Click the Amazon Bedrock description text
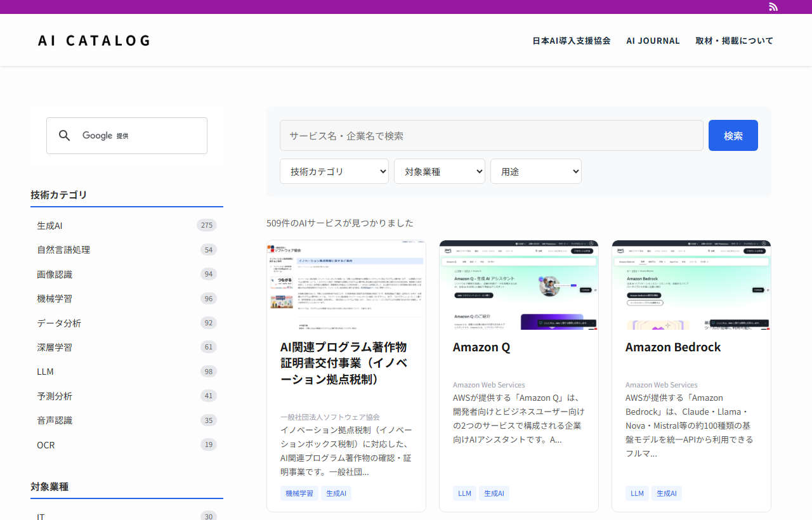Screen dimensions: 812x520 coord(691,426)
